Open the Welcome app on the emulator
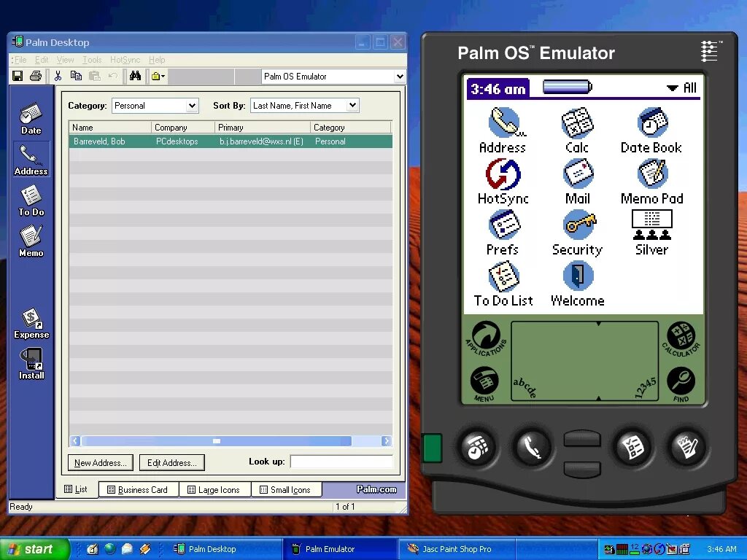747x560 pixels. pos(577,284)
